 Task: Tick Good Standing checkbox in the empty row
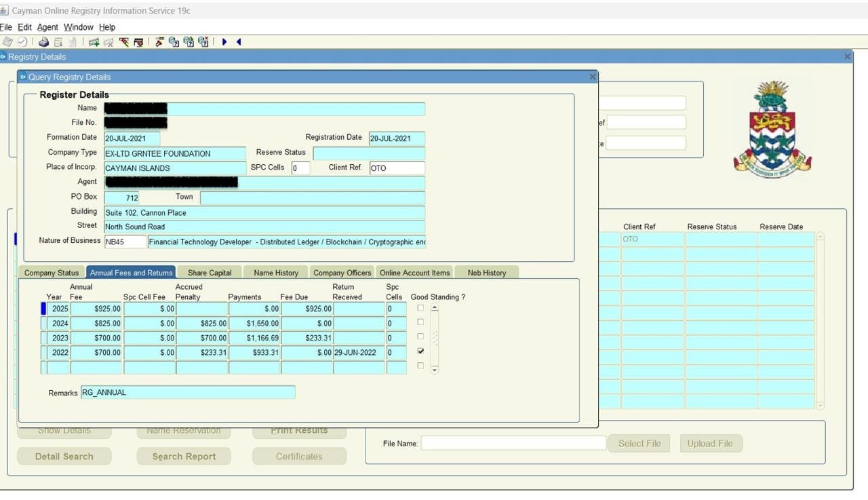[420, 366]
